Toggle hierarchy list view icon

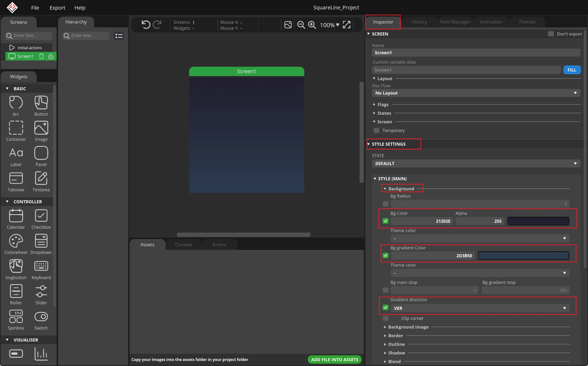[x=119, y=36]
